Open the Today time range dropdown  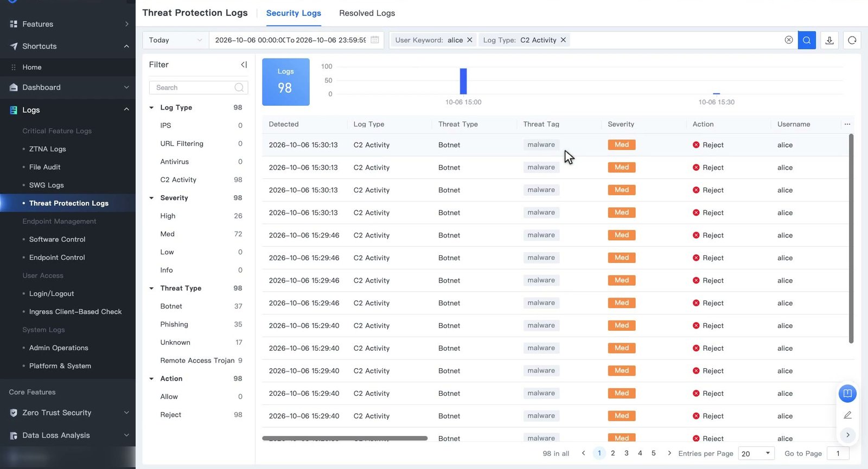click(x=176, y=40)
